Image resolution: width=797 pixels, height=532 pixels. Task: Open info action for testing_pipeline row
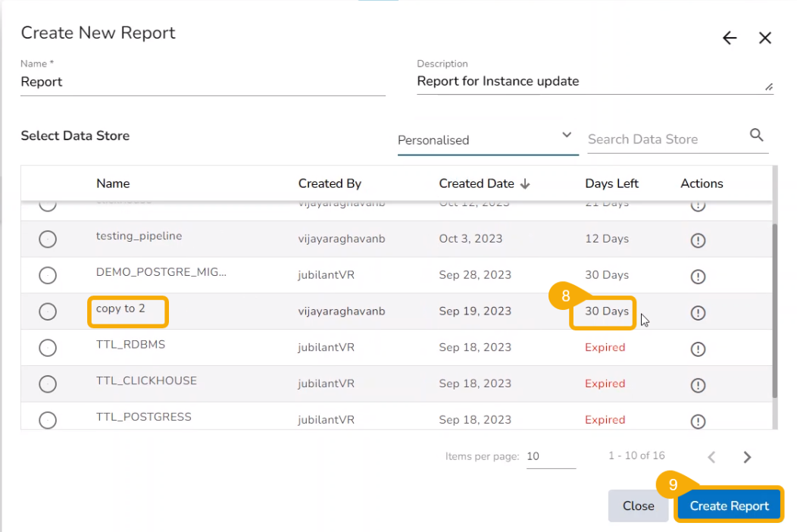(698, 240)
